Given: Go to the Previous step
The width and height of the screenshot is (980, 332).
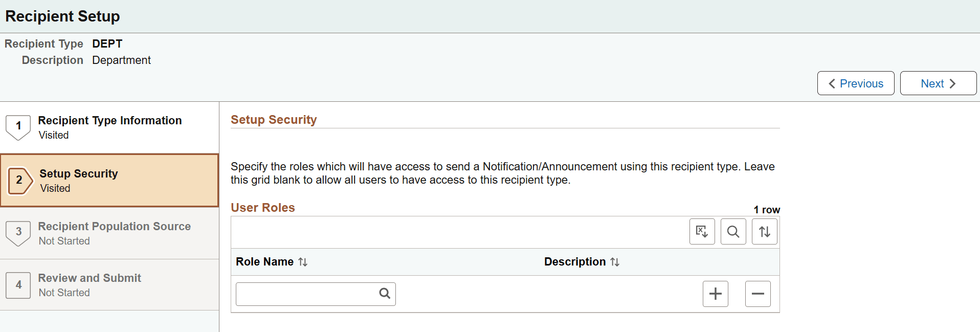Looking at the screenshot, I should (855, 83).
